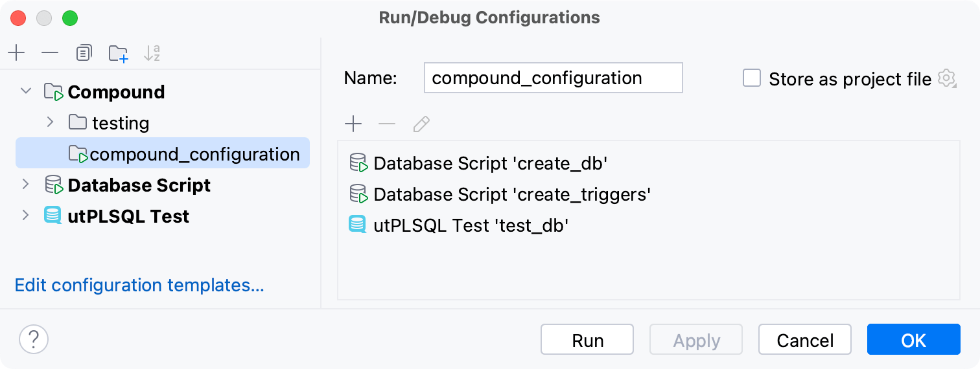Select Database Script 'create_triggers' entry
The width and height of the screenshot is (980, 369).
pos(511,194)
